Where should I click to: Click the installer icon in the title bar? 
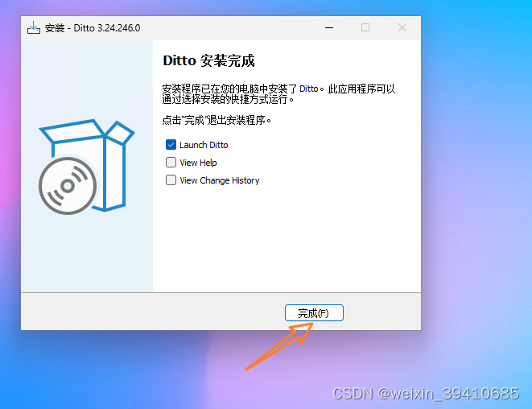pyautogui.click(x=34, y=28)
